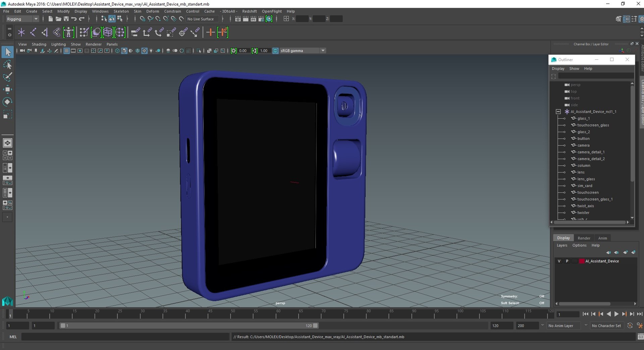This screenshot has width=644, height=350.
Task: Select the camera_detail_2 node in Outliner
Action: click(591, 159)
